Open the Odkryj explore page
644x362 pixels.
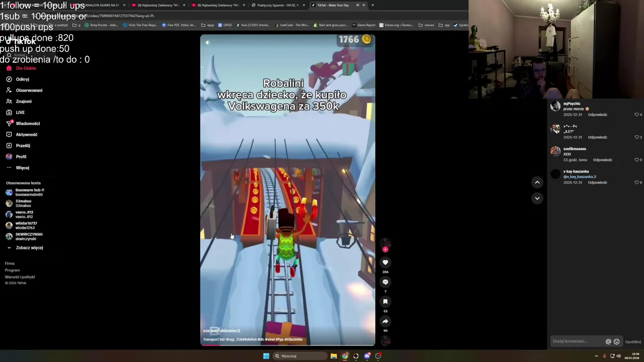pos(18,79)
